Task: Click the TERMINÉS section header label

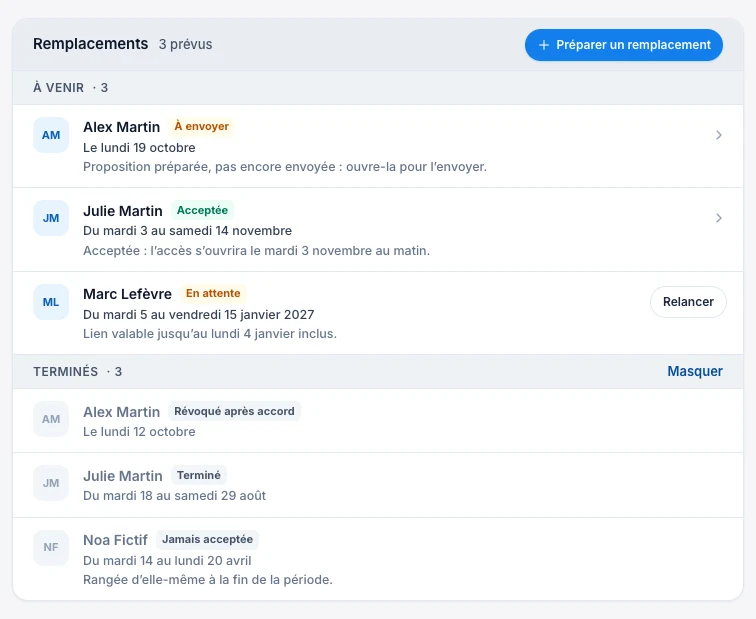Action: pyautogui.click(x=66, y=372)
